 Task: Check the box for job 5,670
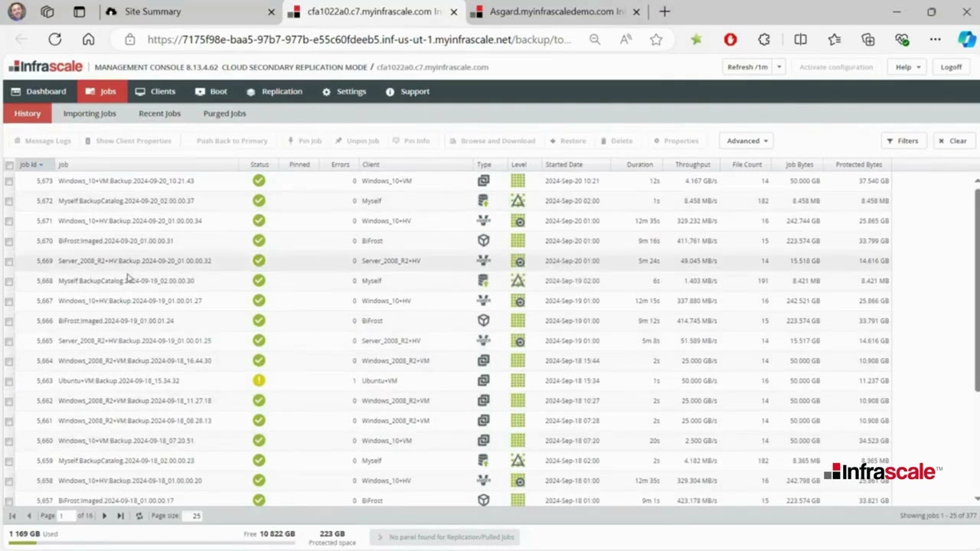pyautogui.click(x=9, y=241)
